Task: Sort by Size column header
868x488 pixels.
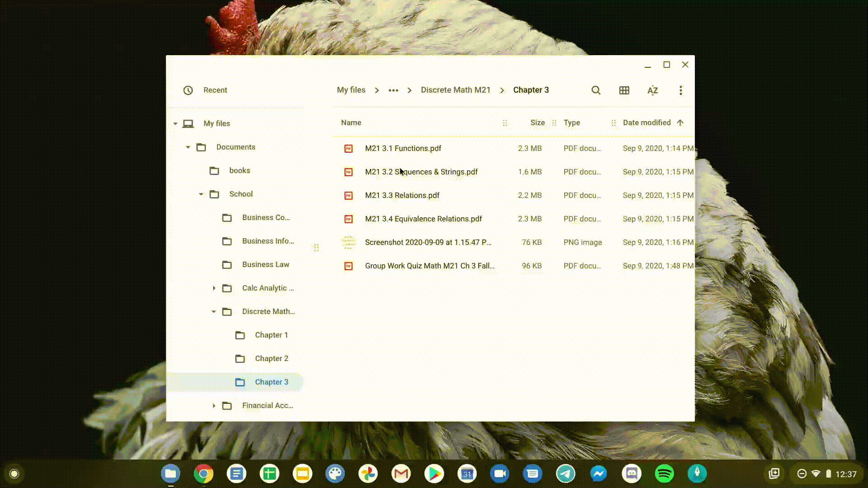Action: (x=537, y=123)
